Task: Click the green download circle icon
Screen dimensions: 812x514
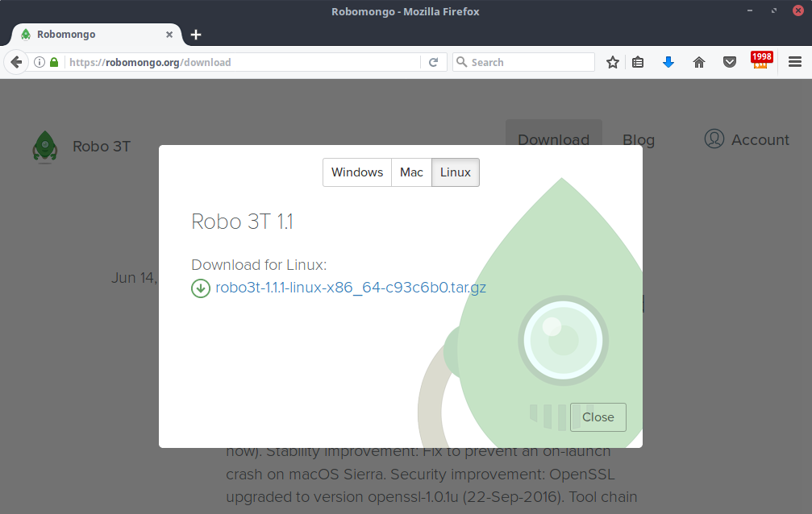Action: coord(201,288)
